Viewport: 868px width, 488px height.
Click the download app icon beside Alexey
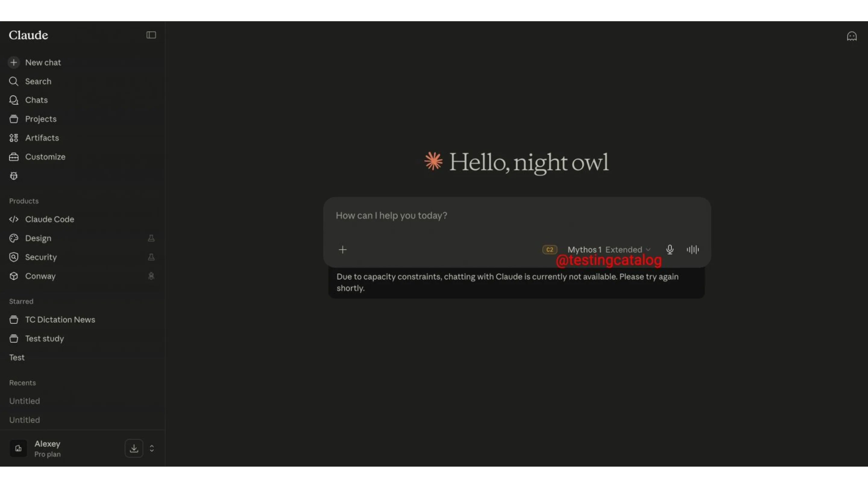coord(134,448)
